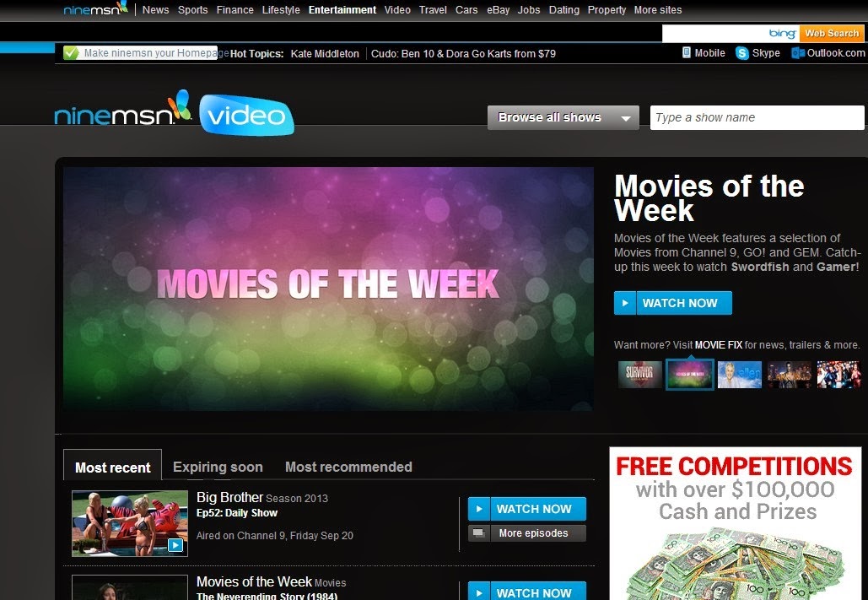Click Watch Now for Big Brother episode

pyautogui.click(x=527, y=509)
